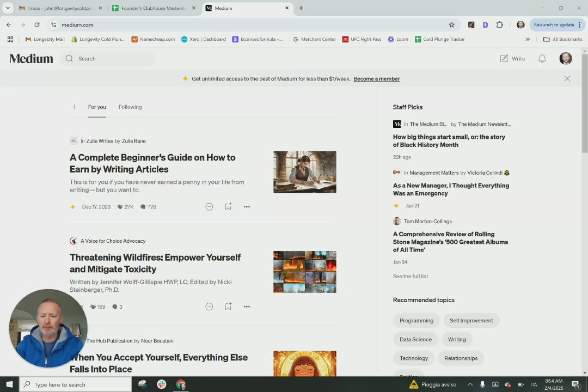Select the Programming topic chip

[x=416, y=321]
